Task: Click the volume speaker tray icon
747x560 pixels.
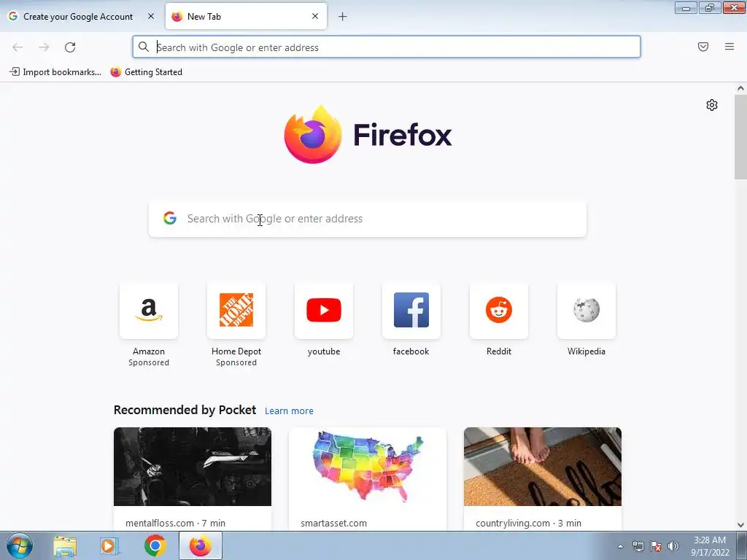Action: pos(673,546)
